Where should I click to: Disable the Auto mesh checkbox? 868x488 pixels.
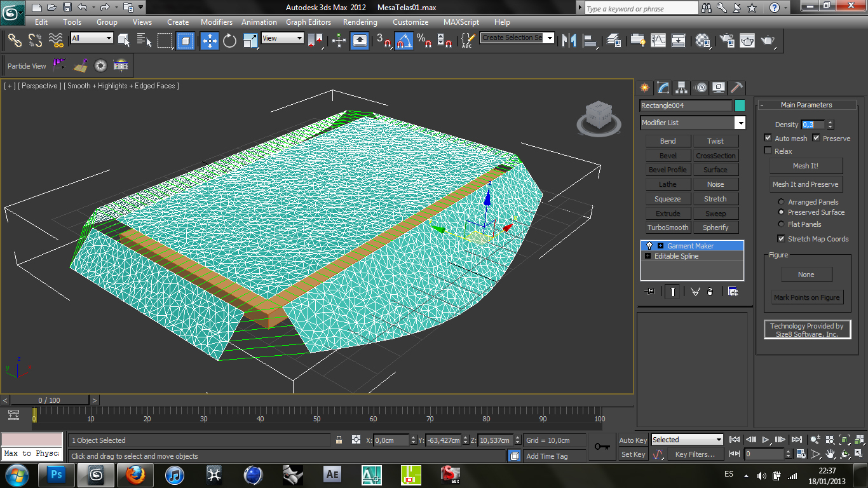[x=768, y=138]
